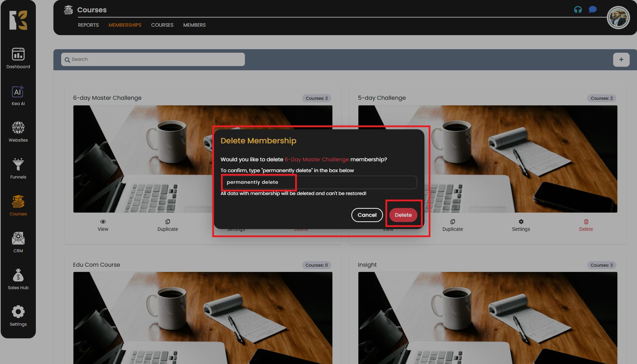View the 6-day Master Challenge membership
Image resolution: width=637 pixels, height=364 pixels.
(x=103, y=225)
